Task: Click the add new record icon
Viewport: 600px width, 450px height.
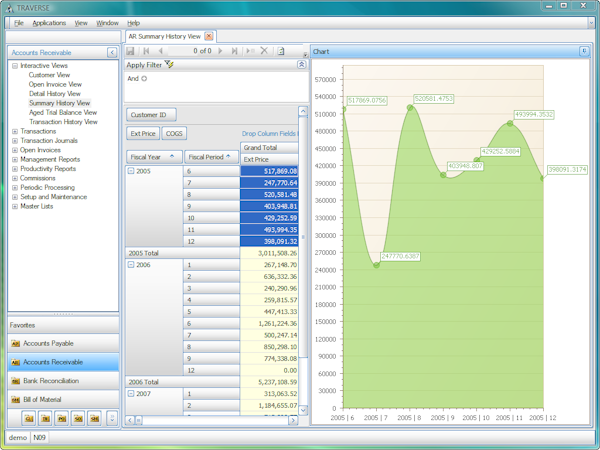Action: [x=250, y=51]
